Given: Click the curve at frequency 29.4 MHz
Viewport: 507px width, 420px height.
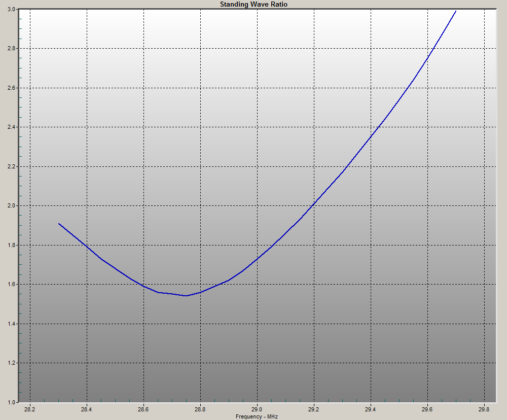Looking at the screenshot, I should (x=371, y=135).
